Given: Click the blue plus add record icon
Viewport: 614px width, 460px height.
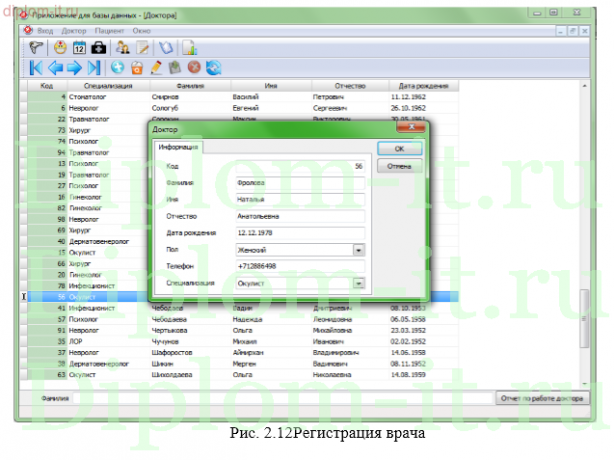Looking at the screenshot, I should pyautogui.click(x=117, y=68).
